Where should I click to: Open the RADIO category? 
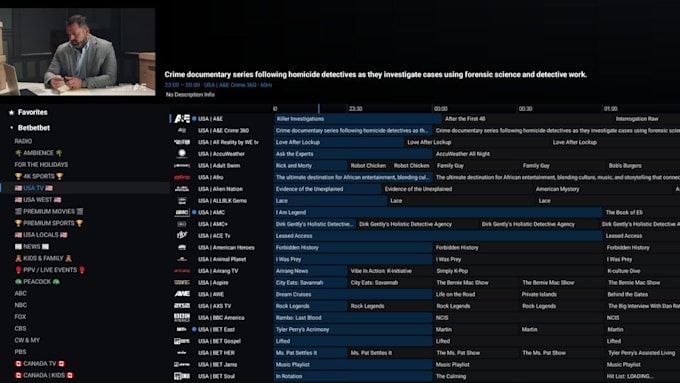23,141
